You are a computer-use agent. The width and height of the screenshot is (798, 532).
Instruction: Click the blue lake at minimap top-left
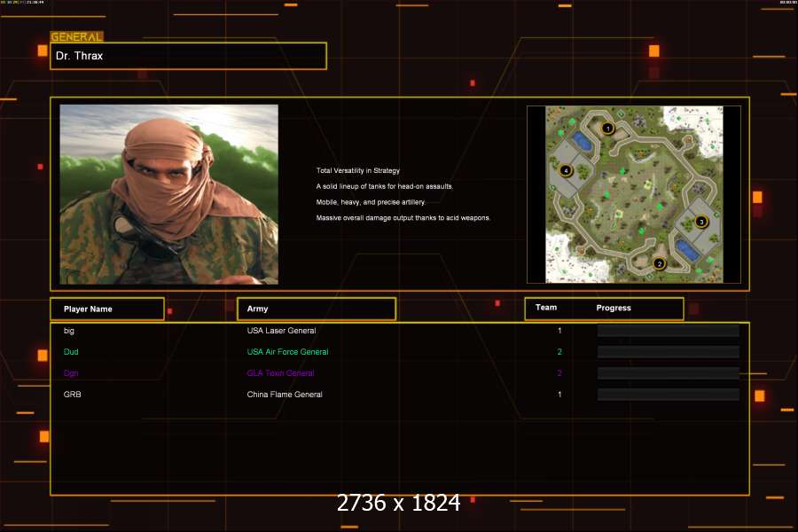[582, 142]
